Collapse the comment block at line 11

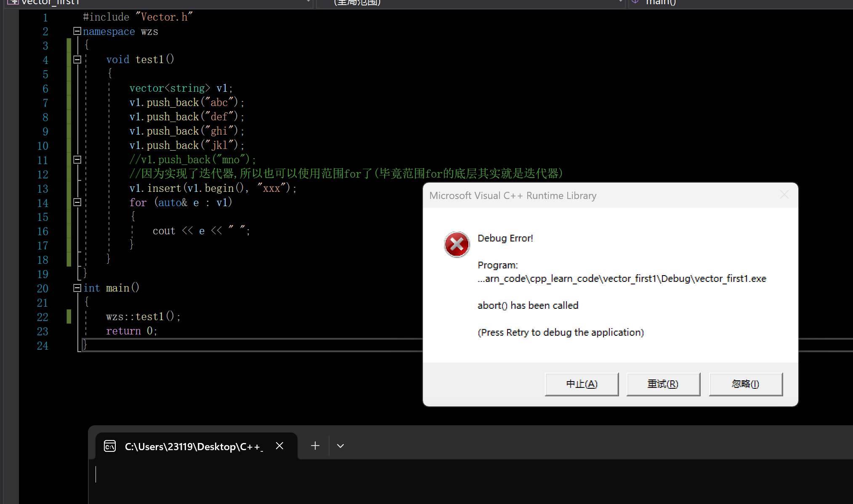click(77, 160)
